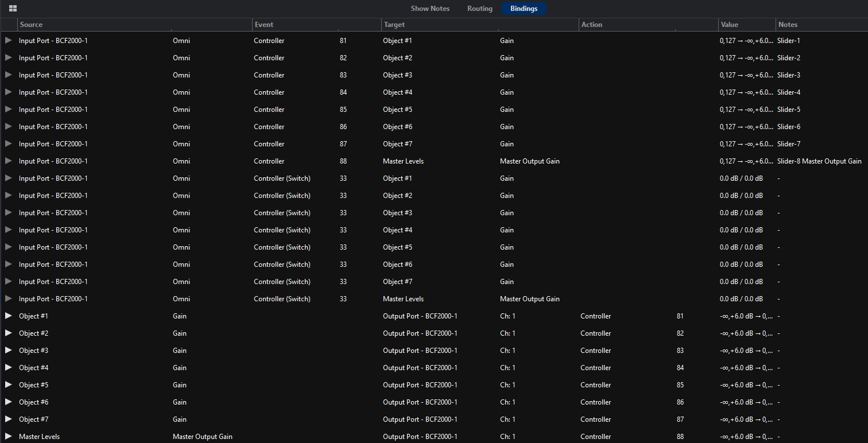The image size is (868, 443).
Task: Click event number 84 in Input Port row
Action: [343, 92]
